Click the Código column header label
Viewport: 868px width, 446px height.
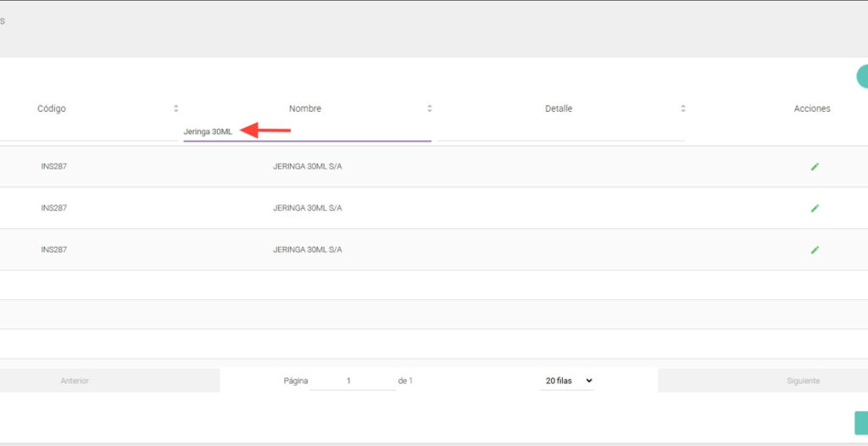[52, 109]
